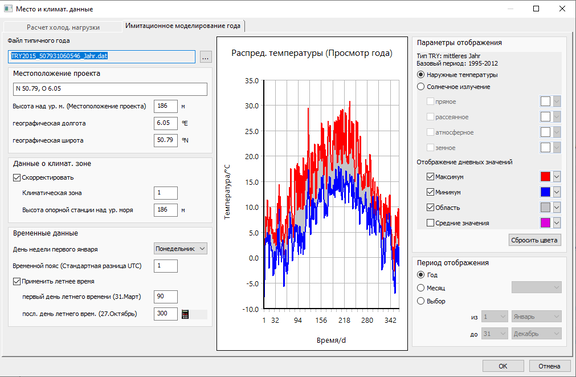The width and height of the screenshot is (576, 377).
Task: Click the Сбросить цвета button
Action: pyautogui.click(x=534, y=240)
